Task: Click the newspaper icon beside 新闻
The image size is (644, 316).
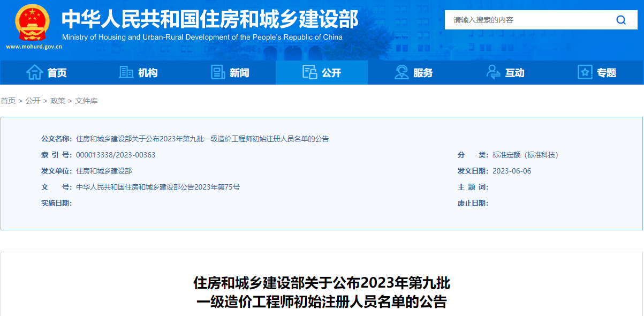Action: [x=218, y=72]
